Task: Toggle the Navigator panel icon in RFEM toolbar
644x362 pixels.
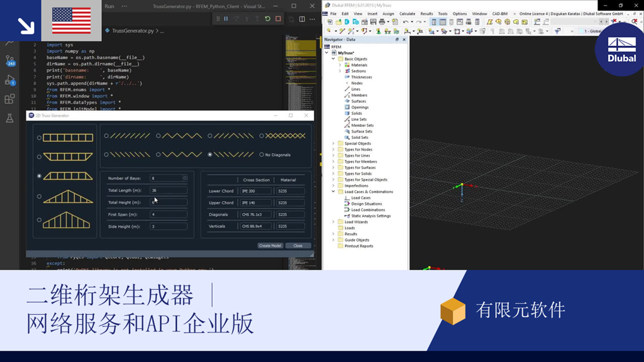Action: pyautogui.click(x=434, y=22)
